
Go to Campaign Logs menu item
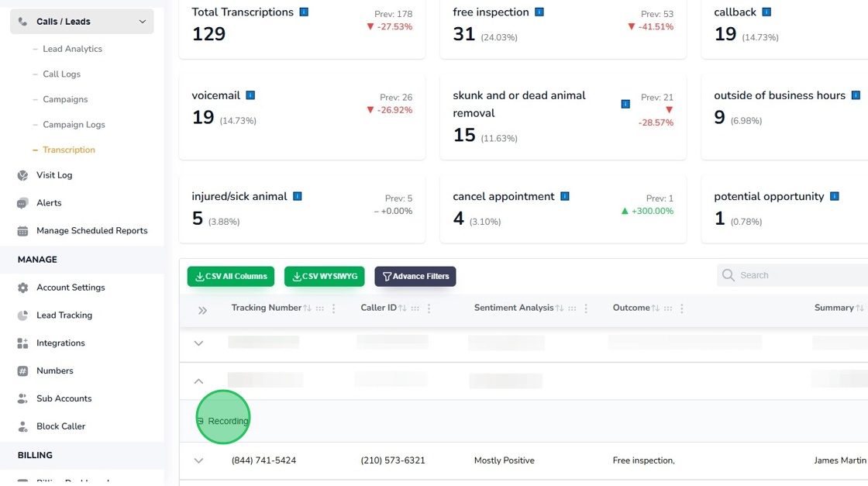coord(74,125)
